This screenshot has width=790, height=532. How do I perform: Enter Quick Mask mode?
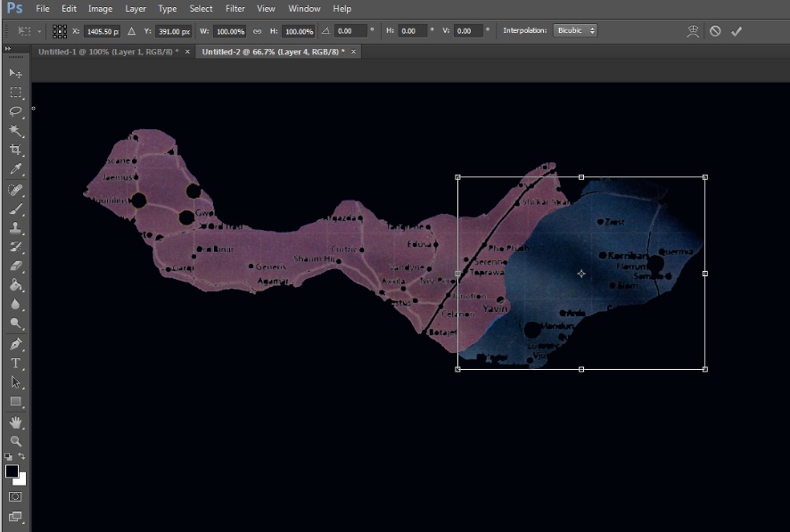15,495
